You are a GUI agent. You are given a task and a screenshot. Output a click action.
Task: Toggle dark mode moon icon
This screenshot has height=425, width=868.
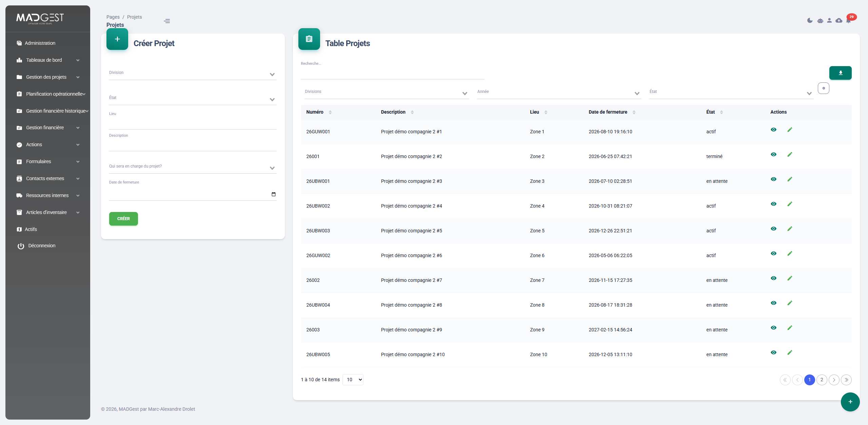click(x=810, y=21)
